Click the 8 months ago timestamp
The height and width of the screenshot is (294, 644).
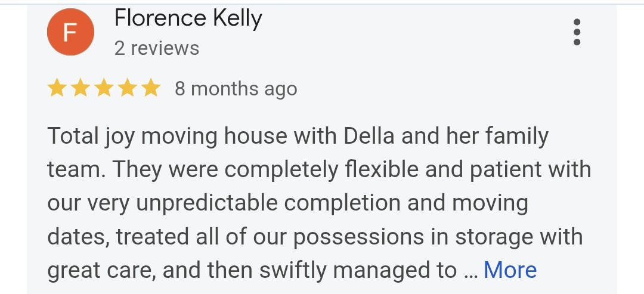(x=236, y=89)
